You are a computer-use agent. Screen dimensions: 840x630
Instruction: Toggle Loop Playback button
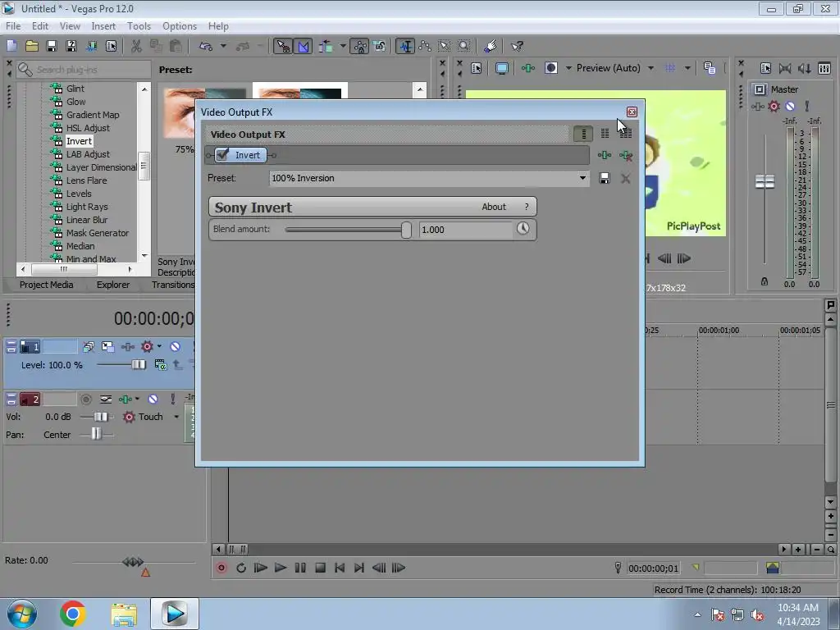pos(241,568)
